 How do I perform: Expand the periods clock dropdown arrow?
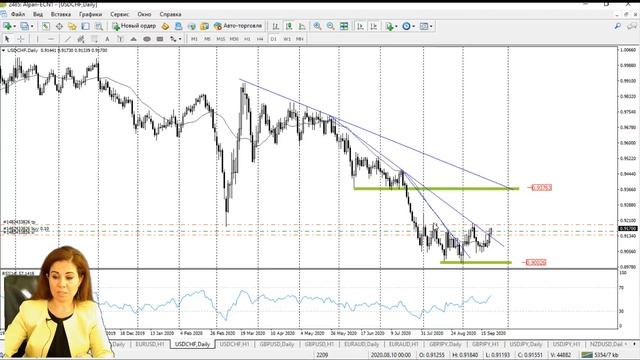click(x=413, y=26)
